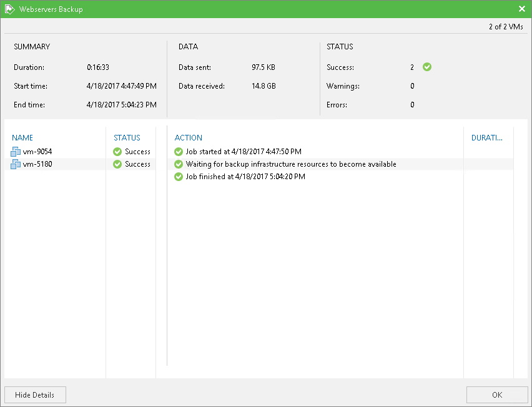Screen dimensions: 532x407
Task: Click the Start time value 4/18/2017 4:47:49 PM
Action: point(122,86)
